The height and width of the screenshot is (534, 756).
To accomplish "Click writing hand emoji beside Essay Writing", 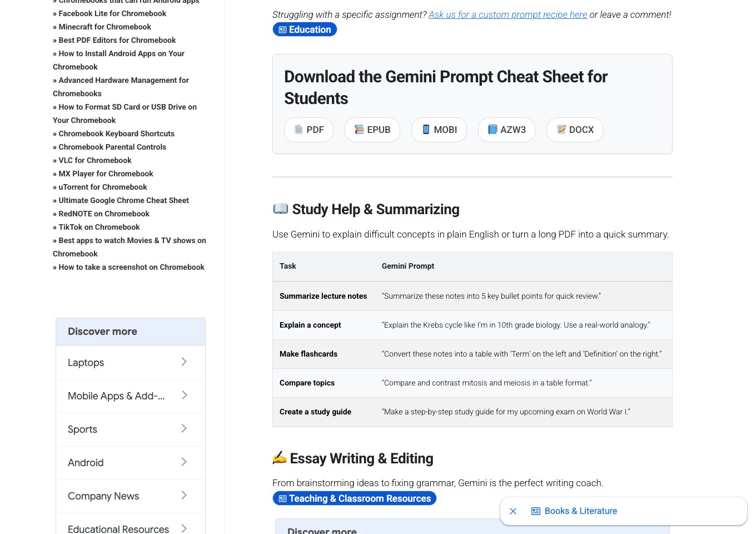I will tap(280, 458).
